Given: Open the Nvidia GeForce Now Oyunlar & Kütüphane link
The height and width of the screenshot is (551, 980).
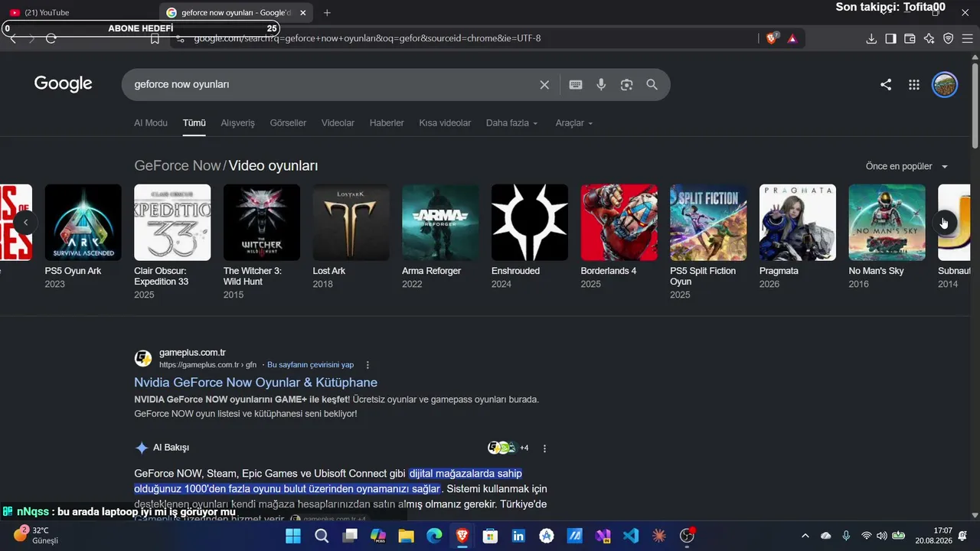Looking at the screenshot, I should coord(256,383).
